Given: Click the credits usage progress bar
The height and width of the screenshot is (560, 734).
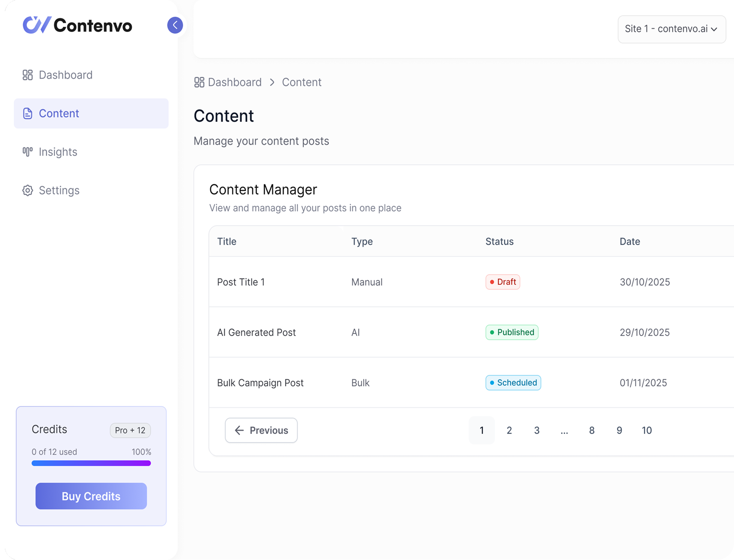Looking at the screenshot, I should (91, 463).
